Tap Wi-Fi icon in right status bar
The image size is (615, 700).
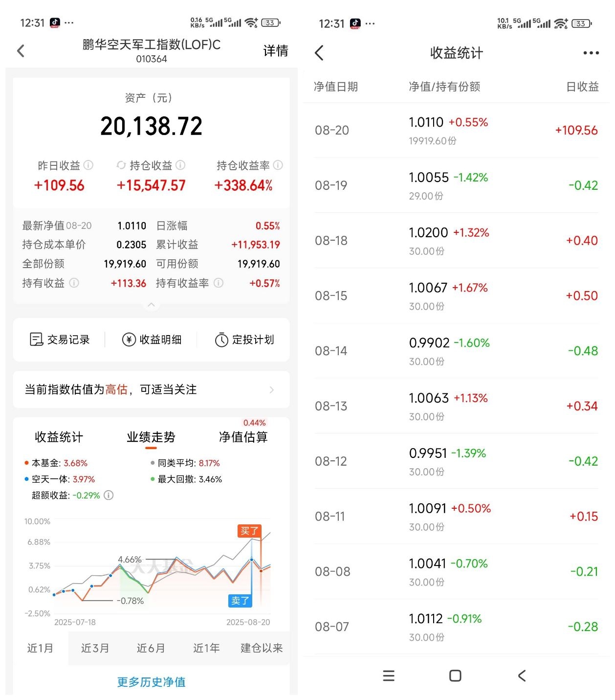tap(561, 23)
